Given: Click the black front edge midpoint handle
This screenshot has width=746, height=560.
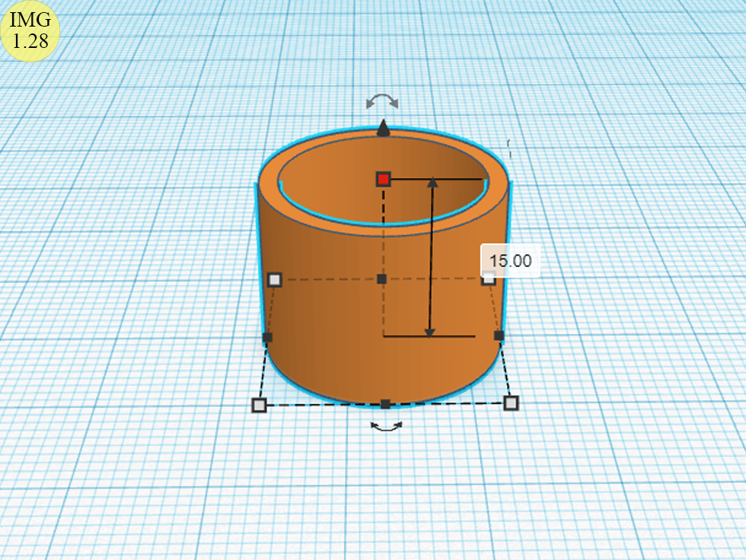Looking at the screenshot, I should pos(385,404).
